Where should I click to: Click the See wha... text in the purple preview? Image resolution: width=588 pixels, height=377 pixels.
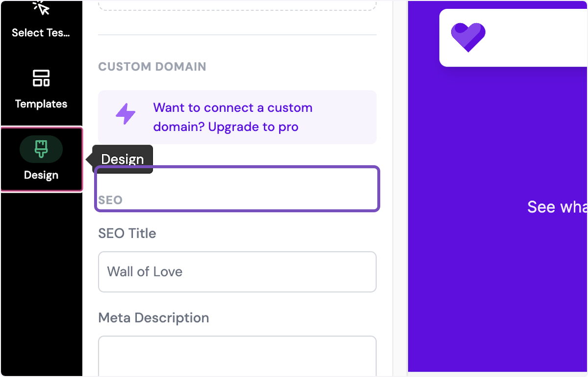click(x=557, y=207)
